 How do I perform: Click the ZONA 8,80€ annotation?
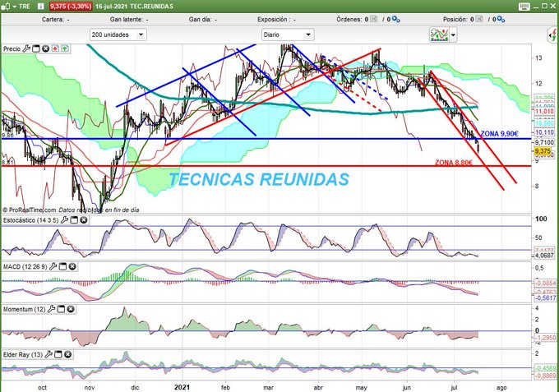454,163
